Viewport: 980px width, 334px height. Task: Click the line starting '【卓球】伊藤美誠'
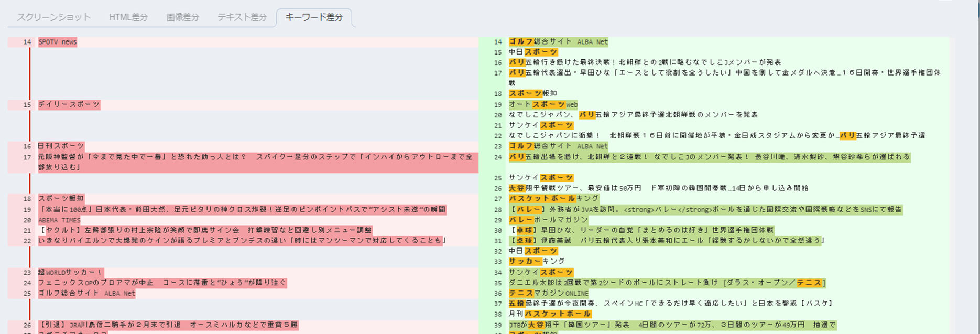pos(667,241)
